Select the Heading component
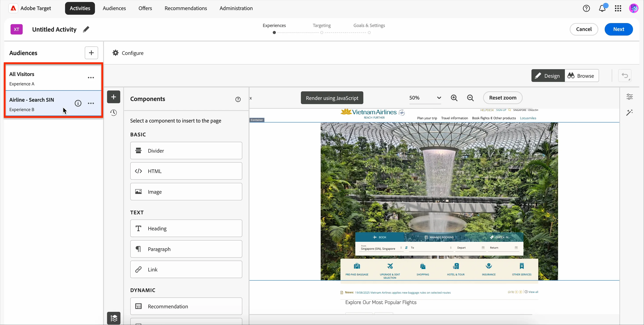644x325 pixels. 186,228
